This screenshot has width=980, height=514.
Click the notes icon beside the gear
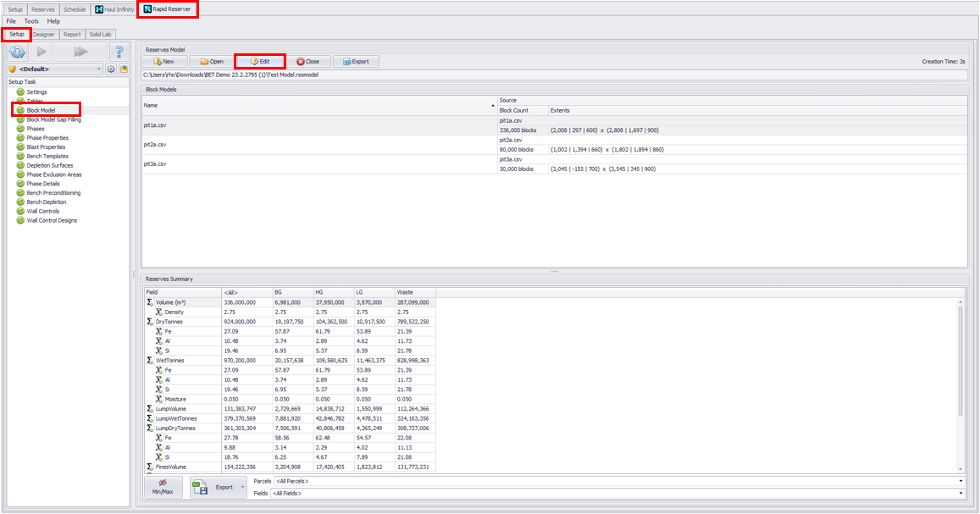tap(124, 69)
